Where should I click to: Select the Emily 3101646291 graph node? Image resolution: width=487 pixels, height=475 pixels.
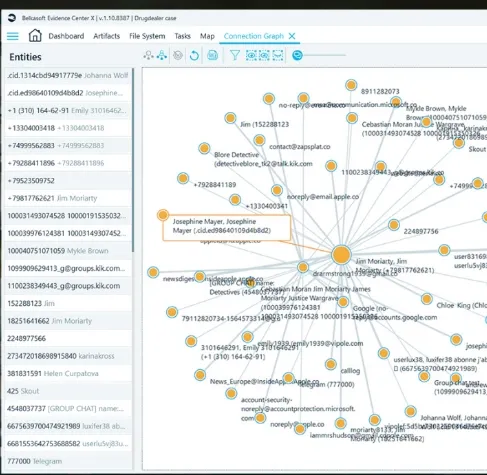point(191,341)
